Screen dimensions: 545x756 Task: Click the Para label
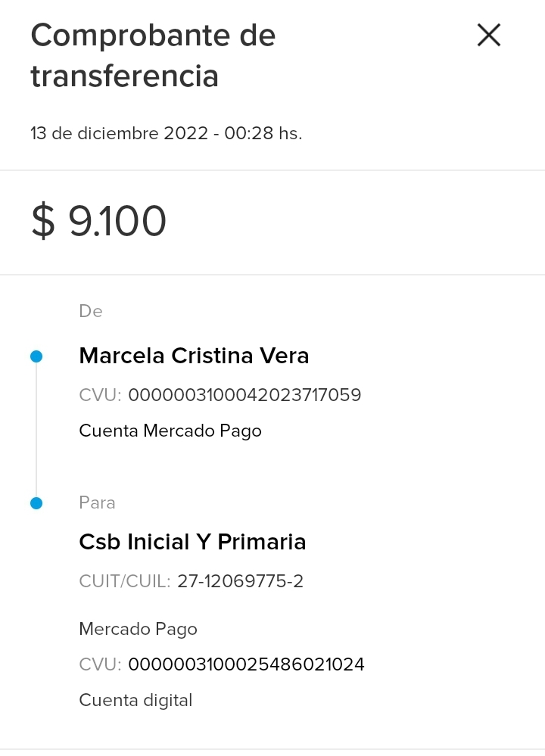[97, 502]
